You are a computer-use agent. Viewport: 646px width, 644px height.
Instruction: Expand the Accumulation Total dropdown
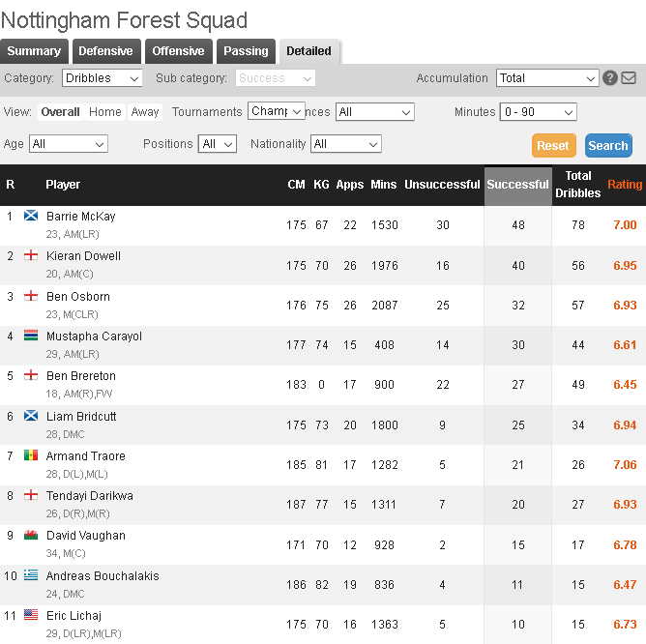(x=547, y=78)
